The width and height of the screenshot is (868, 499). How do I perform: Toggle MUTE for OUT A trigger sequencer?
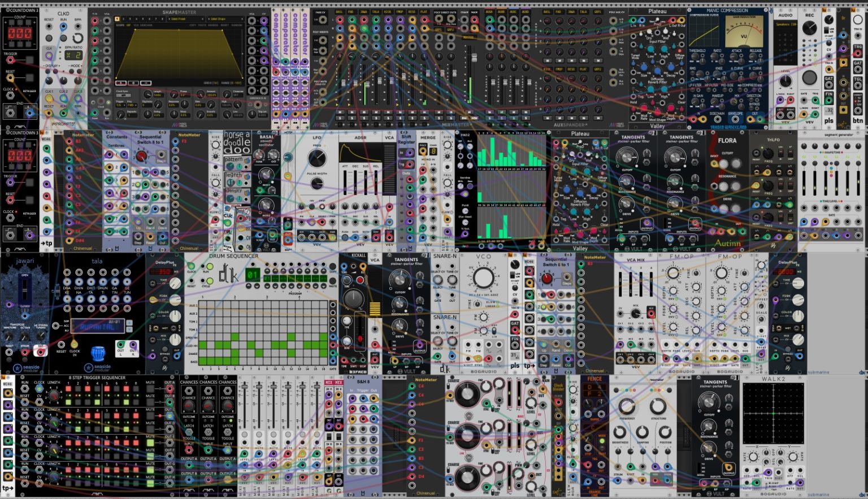point(150,389)
